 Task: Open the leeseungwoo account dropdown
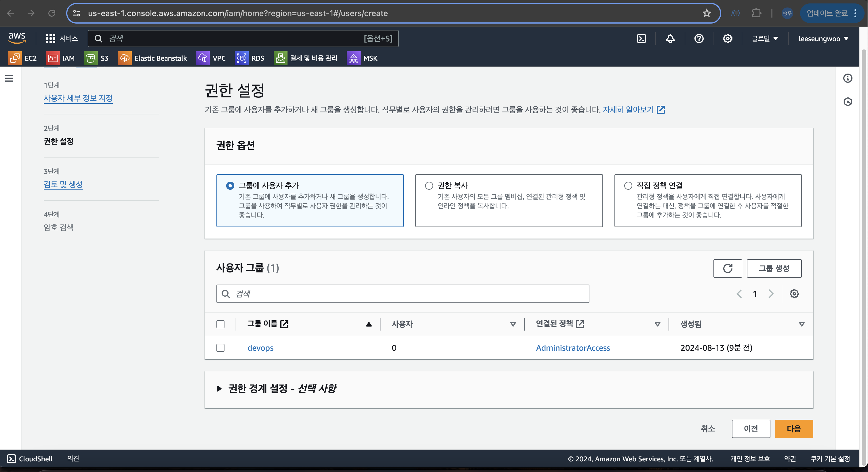823,39
